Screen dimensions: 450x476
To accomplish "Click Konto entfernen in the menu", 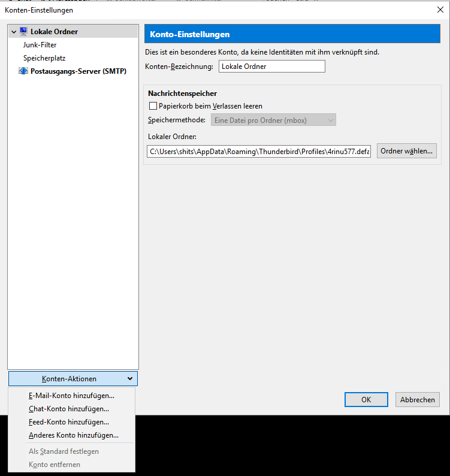I will [55, 465].
